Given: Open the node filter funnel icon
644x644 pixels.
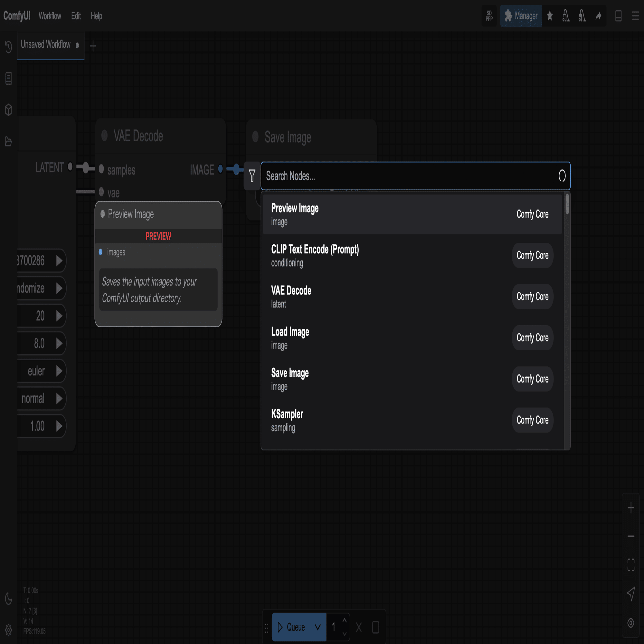Looking at the screenshot, I should tap(252, 176).
